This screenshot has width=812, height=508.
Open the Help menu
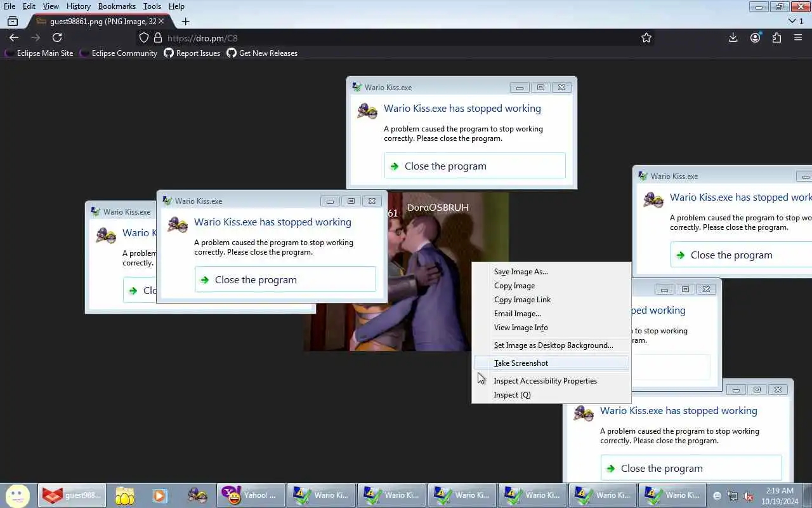click(x=176, y=6)
